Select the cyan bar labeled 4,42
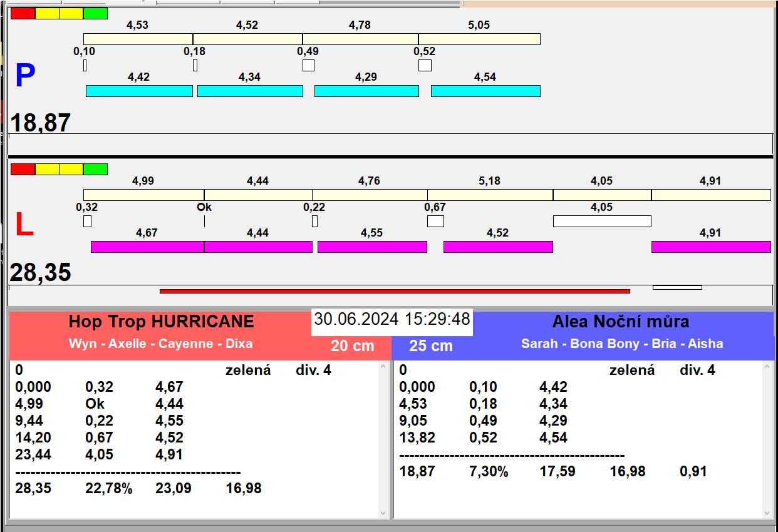This screenshot has width=778, height=532. pyautogui.click(x=139, y=91)
